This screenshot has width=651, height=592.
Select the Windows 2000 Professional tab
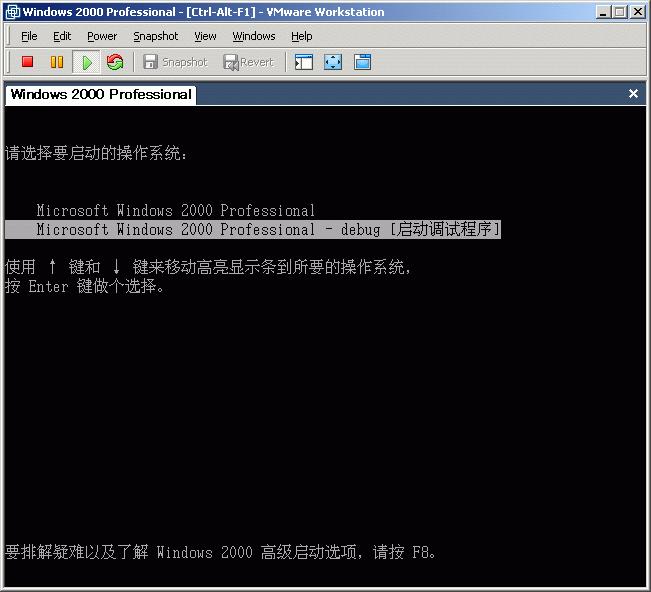point(101,95)
